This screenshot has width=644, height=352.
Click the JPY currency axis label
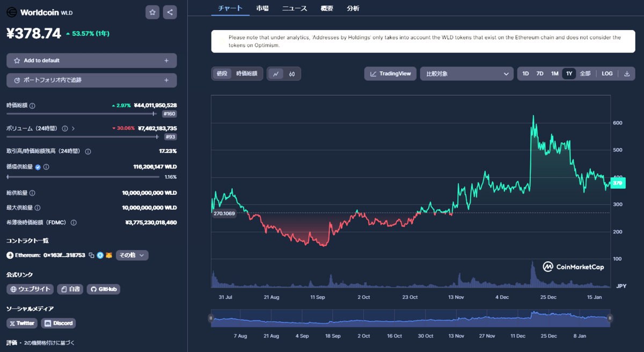(621, 286)
